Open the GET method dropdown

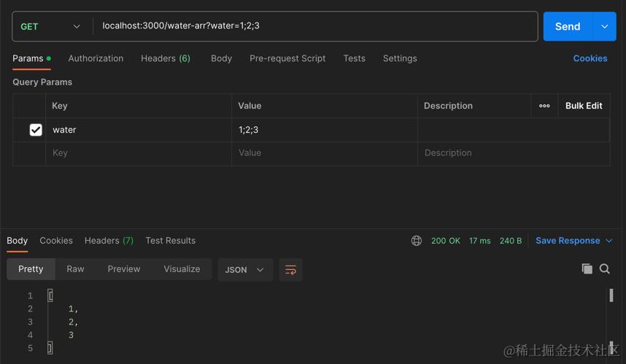[x=50, y=26]
